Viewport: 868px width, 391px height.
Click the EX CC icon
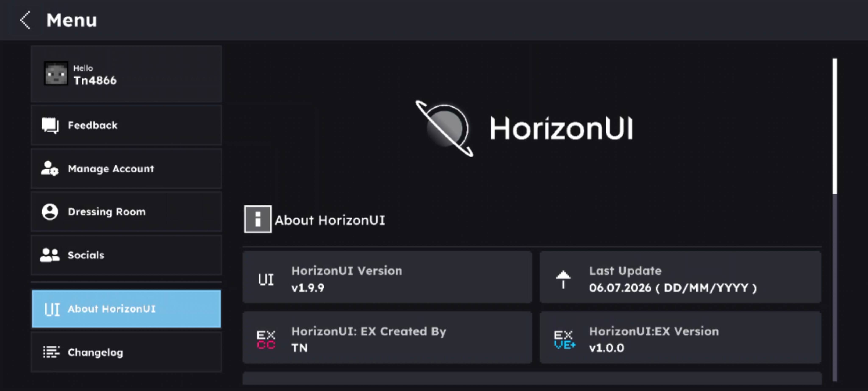[266, 339]
